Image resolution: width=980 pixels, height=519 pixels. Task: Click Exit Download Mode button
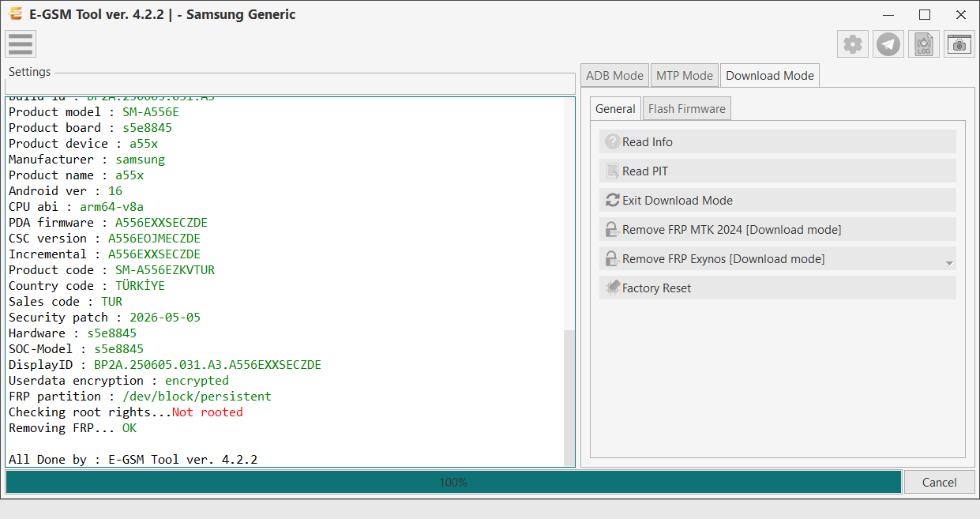coord(778,201)
